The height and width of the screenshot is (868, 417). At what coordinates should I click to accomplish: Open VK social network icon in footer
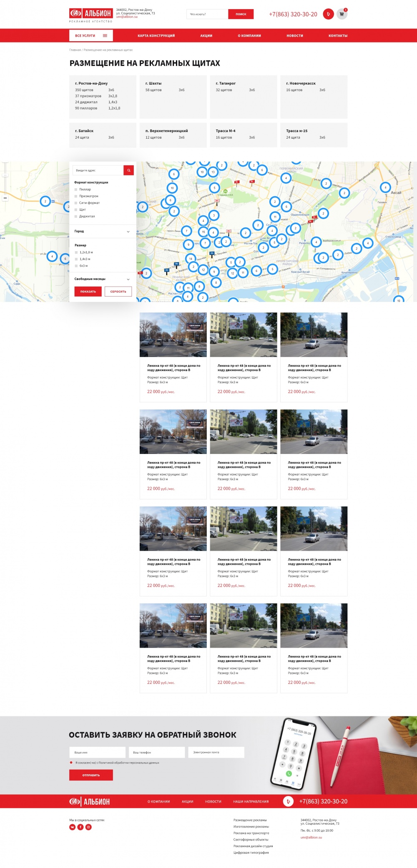(x=73, y=827)
